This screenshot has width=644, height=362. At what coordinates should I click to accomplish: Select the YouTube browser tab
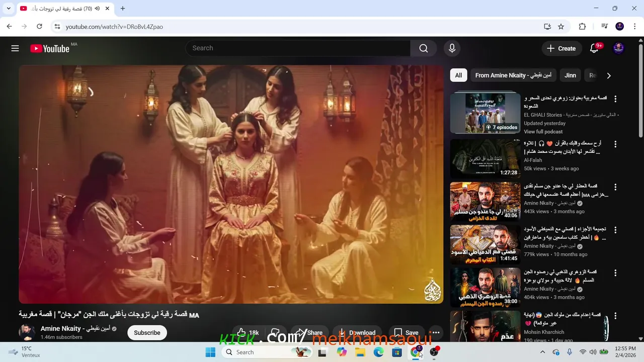65,9
